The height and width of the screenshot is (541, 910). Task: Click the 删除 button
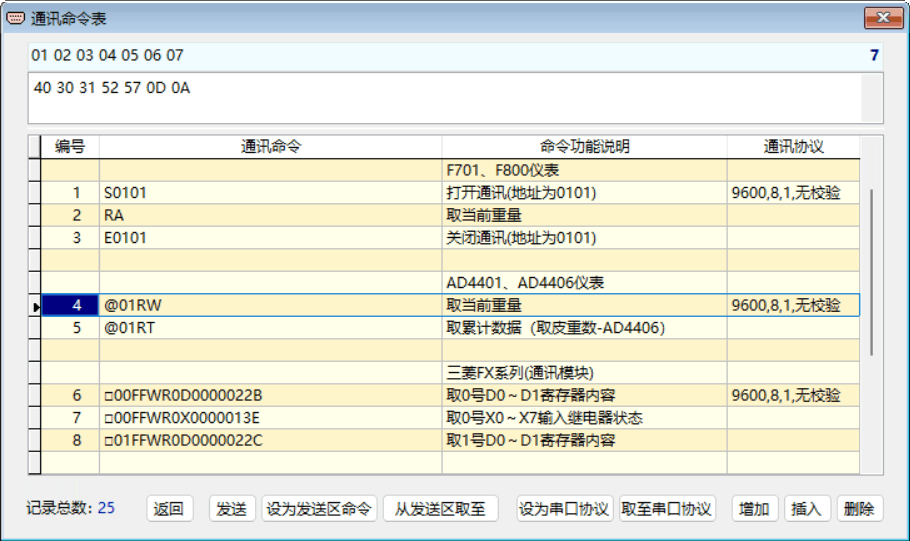tap(860, 509)
